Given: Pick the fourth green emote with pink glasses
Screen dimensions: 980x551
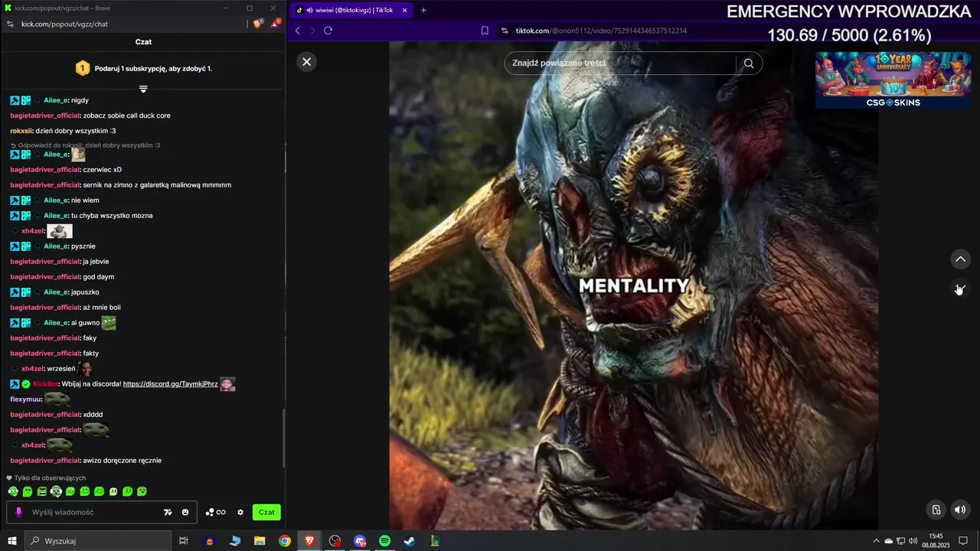Looking at the screenshot, I should (x=56, y=491).
